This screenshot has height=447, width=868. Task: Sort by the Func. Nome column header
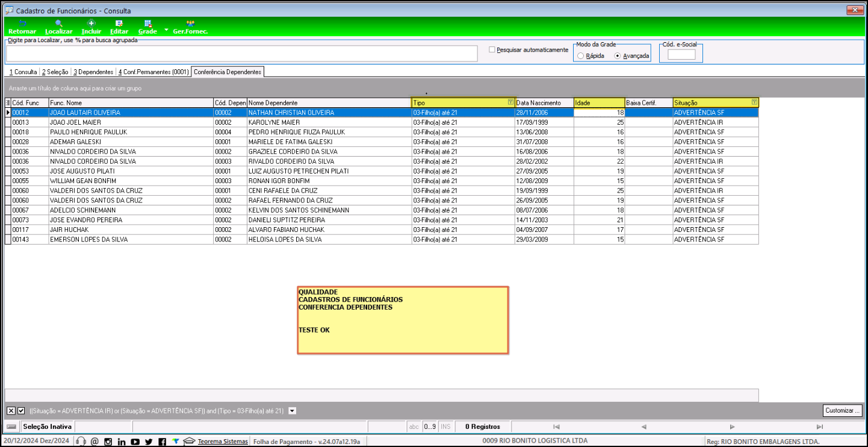(131, 103)
